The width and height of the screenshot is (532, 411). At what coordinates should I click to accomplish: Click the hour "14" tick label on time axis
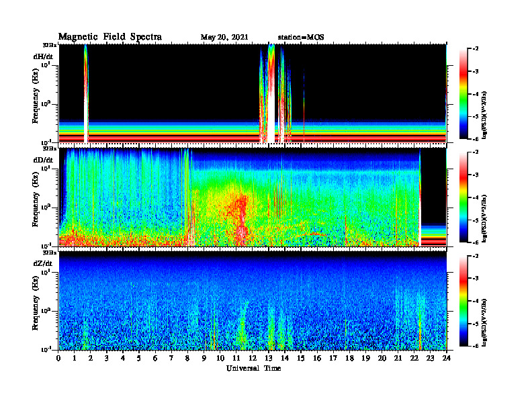pos(285,358)
